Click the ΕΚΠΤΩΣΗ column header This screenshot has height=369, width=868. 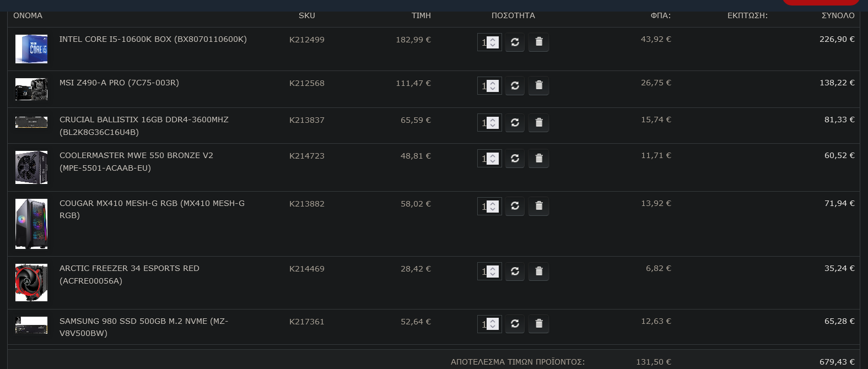tap(747, 15)
